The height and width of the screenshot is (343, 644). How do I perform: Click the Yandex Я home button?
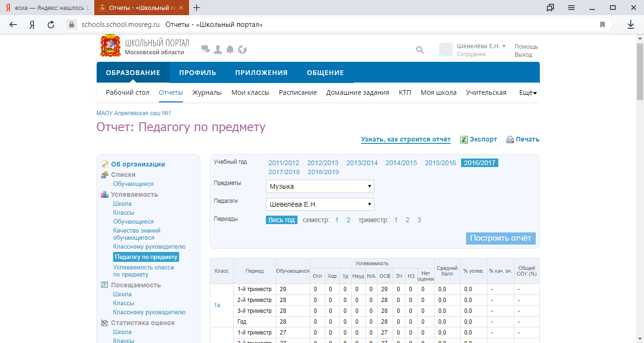click(32, 25)
